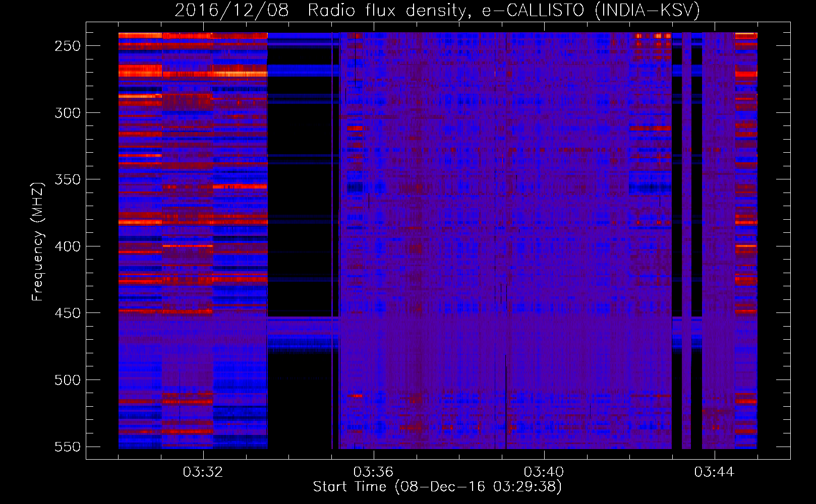Select the 500 frequency tick label
Viewport: 816px width, 504px height.
click(68, 380)
